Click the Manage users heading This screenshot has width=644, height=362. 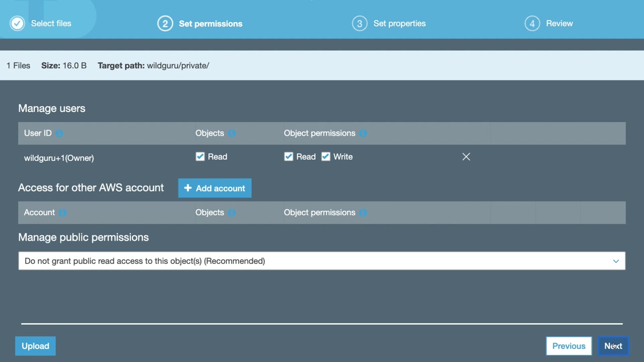tap(52, 109)
